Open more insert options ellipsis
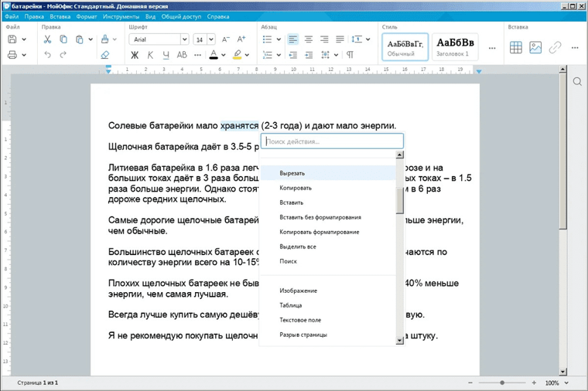Viewport: 588px width, 391px height. point(575,48)
